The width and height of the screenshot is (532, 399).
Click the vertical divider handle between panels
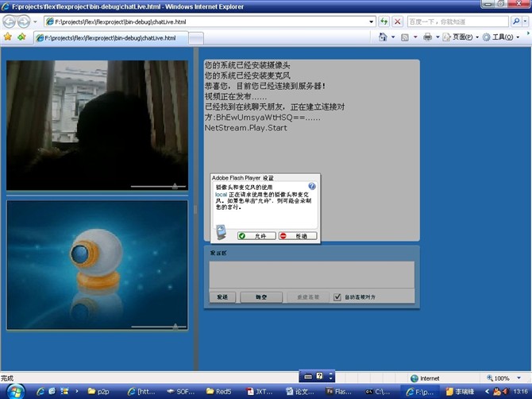195,209
